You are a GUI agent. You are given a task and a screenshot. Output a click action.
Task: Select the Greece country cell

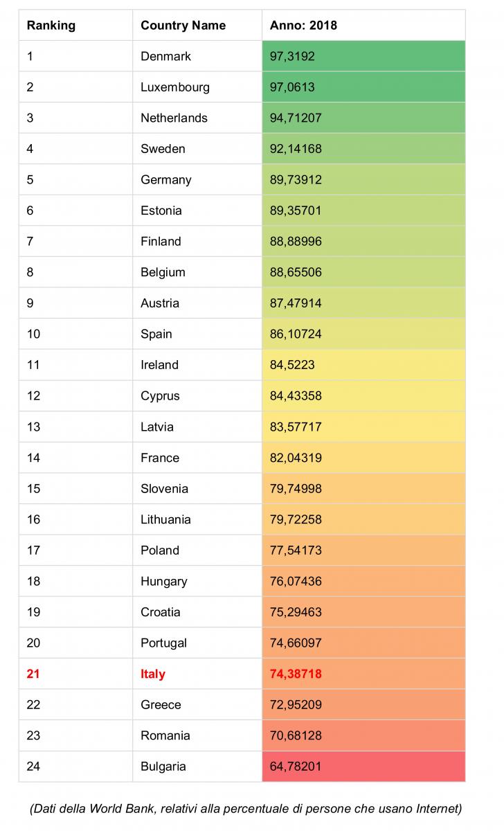click(197, 705)
